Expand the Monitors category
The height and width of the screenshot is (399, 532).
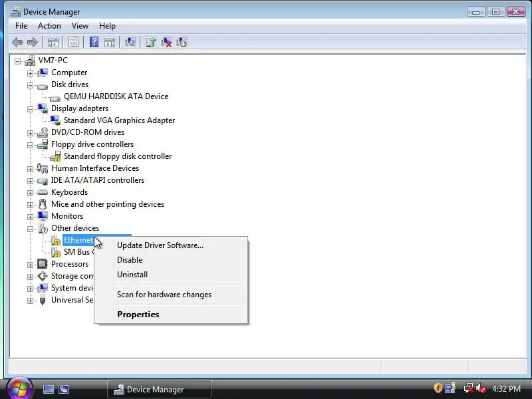(x=30, y=217)
